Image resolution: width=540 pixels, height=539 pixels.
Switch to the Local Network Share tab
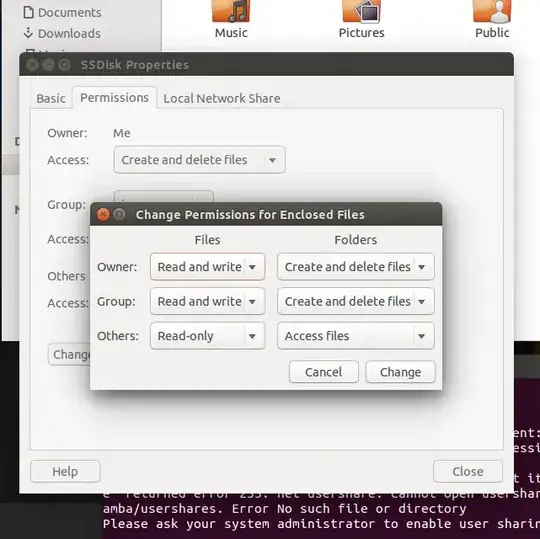pos(222,99)
